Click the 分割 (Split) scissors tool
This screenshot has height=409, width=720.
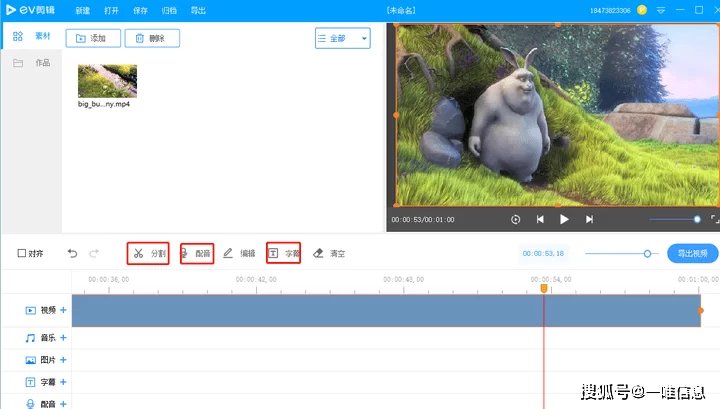coord(148,253)
